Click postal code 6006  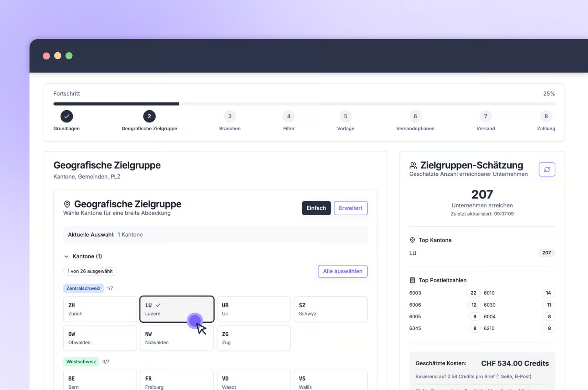click(415, 305)
